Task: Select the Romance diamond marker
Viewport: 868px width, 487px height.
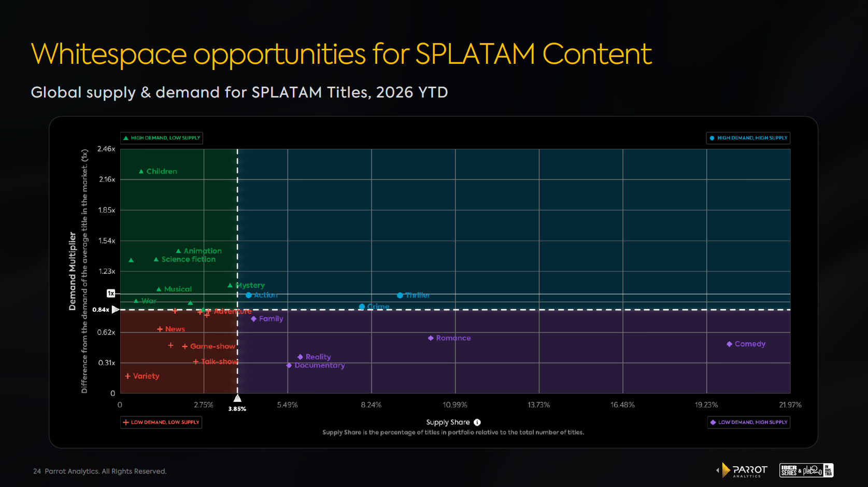Action: pyautogui.click(x=431, y=338)
